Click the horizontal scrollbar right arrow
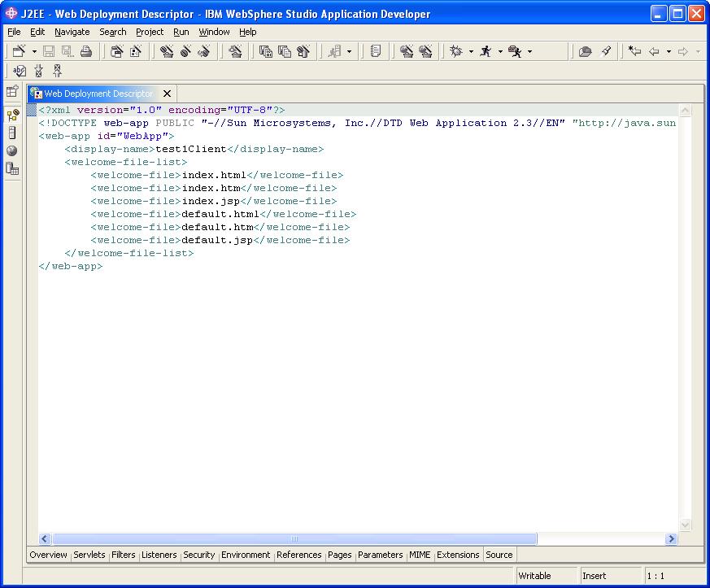Image resolution: width=710 pixels, height=588 pixels. pyautogui.click(x=671, y=538)
